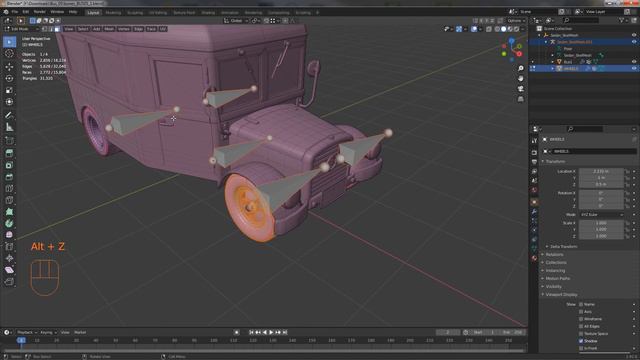Select the Knife tool
The width and height of the screenshot is (640, 360).
(9, 200)
